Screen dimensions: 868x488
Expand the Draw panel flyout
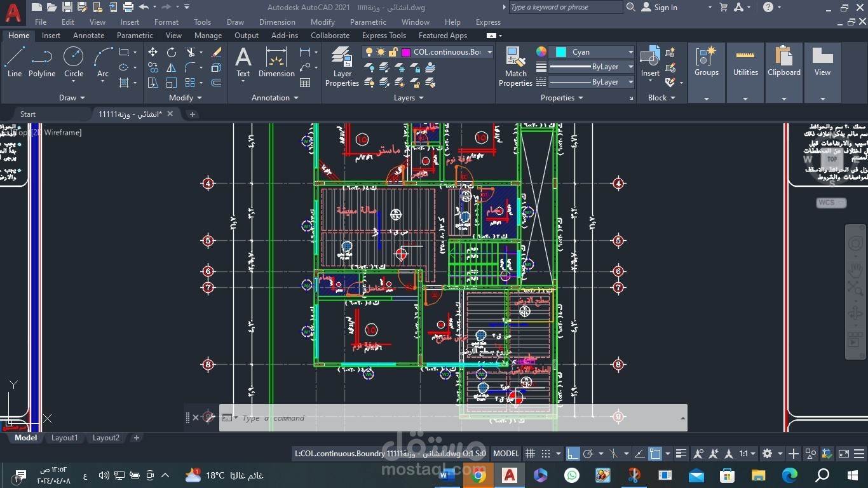coord(72,98)
